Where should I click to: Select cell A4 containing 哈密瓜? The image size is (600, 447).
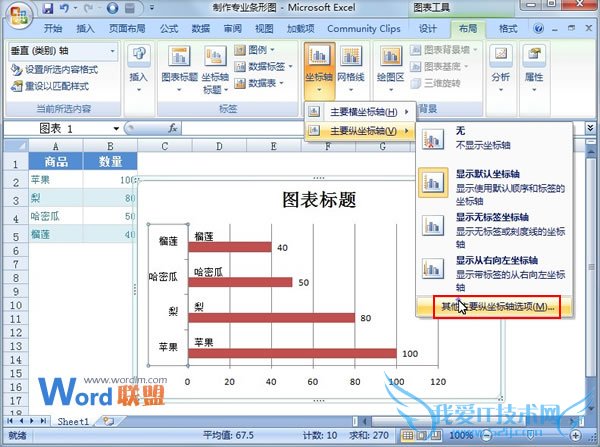point(56,216)
